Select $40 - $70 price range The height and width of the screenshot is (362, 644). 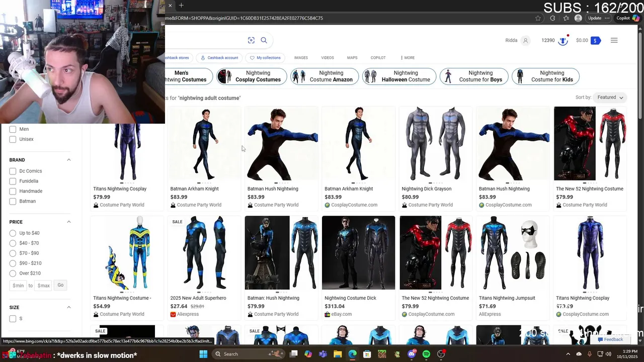(x=13, y=243)
